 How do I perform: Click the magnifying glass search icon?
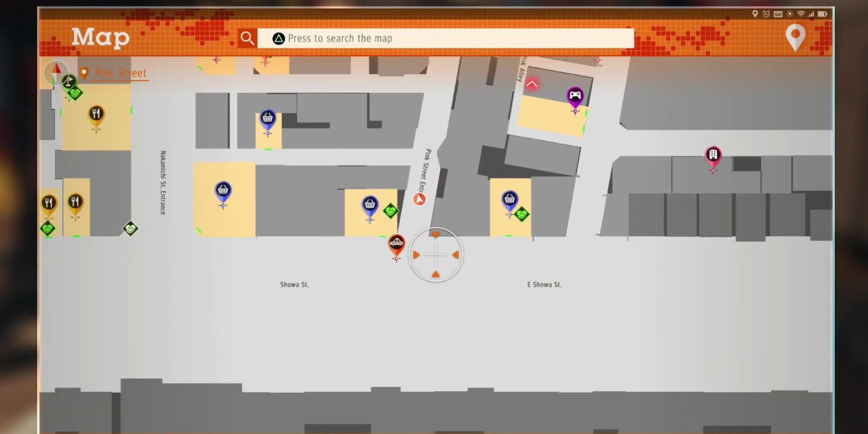click(247, 38)
